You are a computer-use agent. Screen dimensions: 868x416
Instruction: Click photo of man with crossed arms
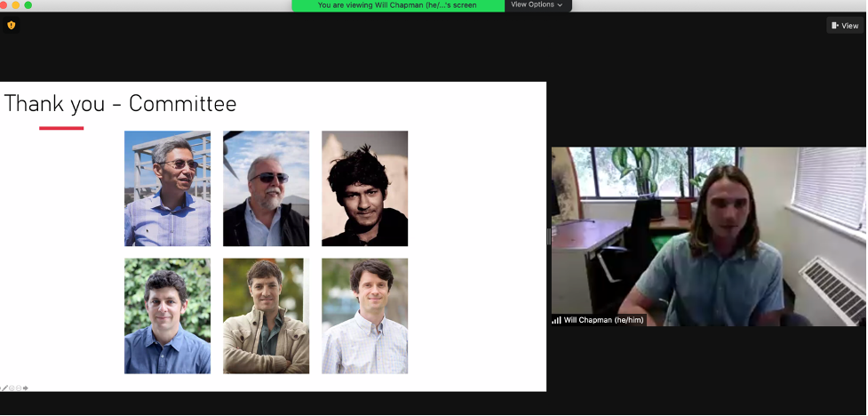267,316
